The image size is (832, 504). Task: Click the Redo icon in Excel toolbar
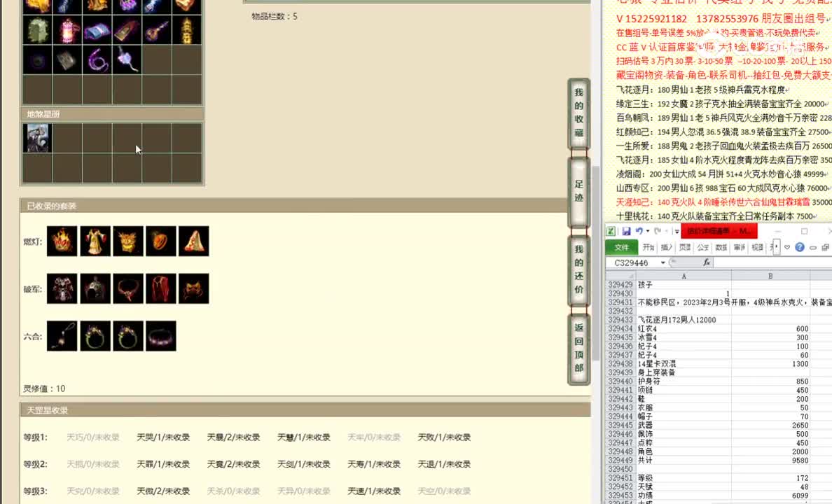658,231
